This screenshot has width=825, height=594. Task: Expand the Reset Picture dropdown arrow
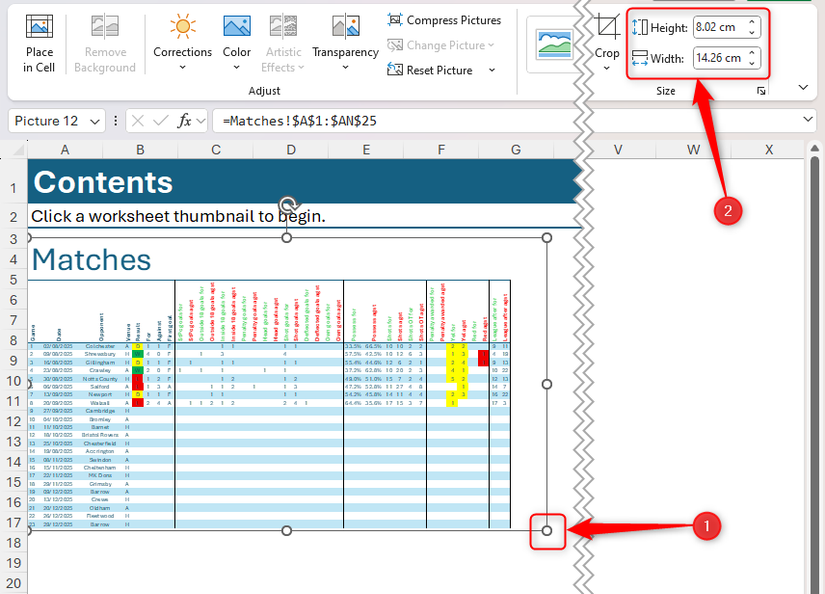(x=492, y=70)
